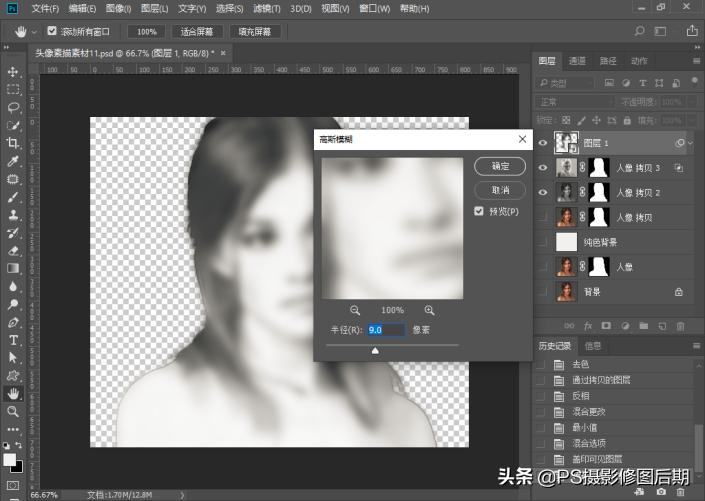The height and width of the screenshot is (501, 705).
Task: Select the Blur tool
Action: point(13,286)
